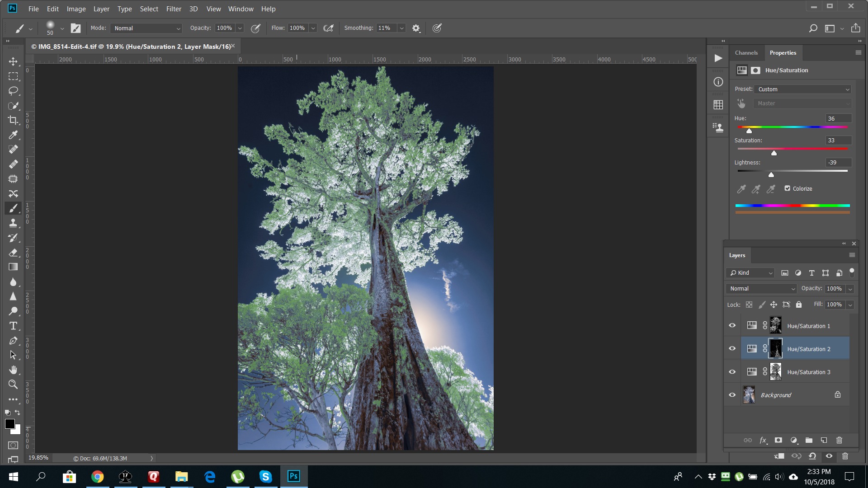Expand the Opacity slider dropdown in options bar
This screenshot has width=868, height=488.
point(240,28)
